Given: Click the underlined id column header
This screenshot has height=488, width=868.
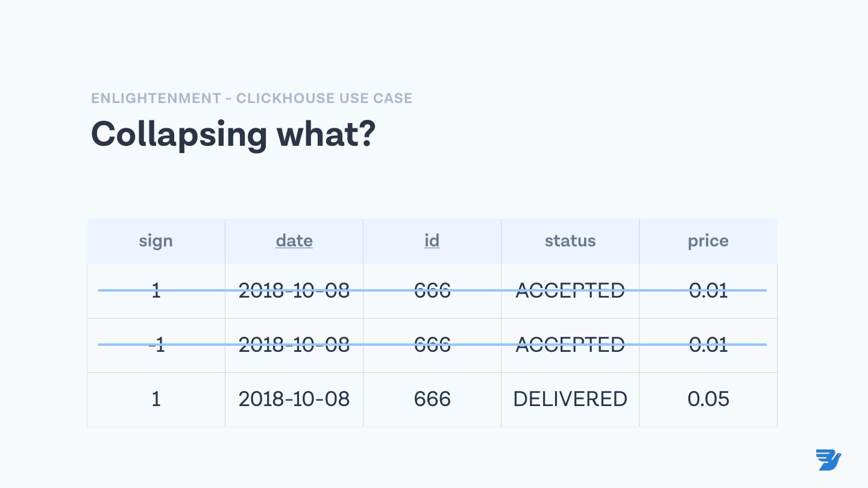Looking at the screenshot, I should point(432,241).
